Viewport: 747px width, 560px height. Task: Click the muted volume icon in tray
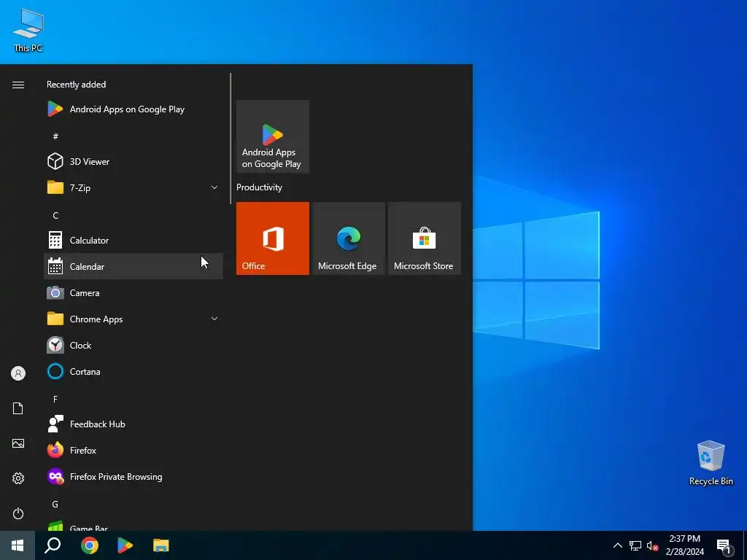pyautogui.click(x=652, y=545)
